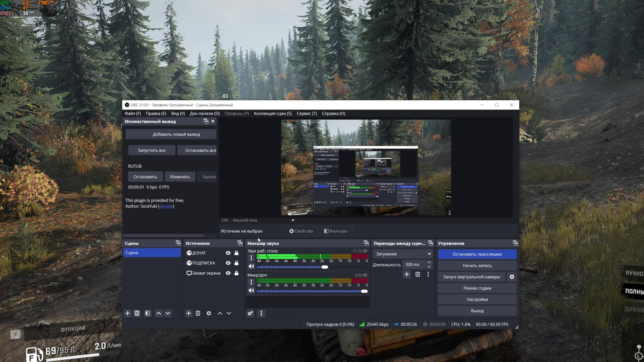Increase transition duration stepper up
Viewport: 644px width, 362px height.
point(429,263)
